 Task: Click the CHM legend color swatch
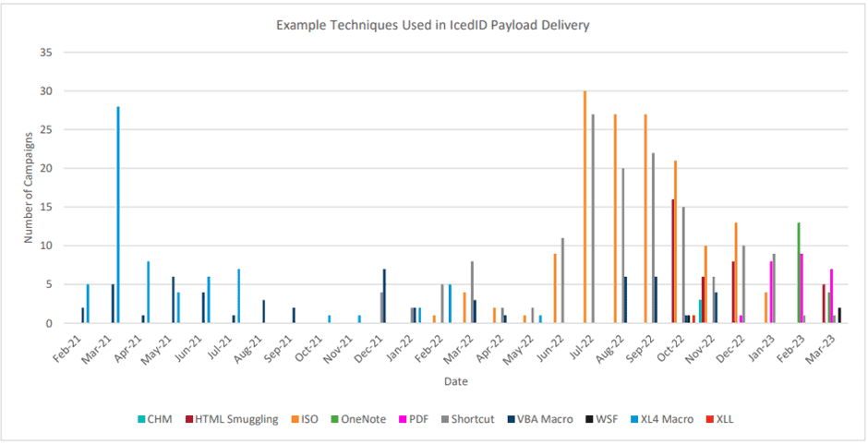point(140,419)
